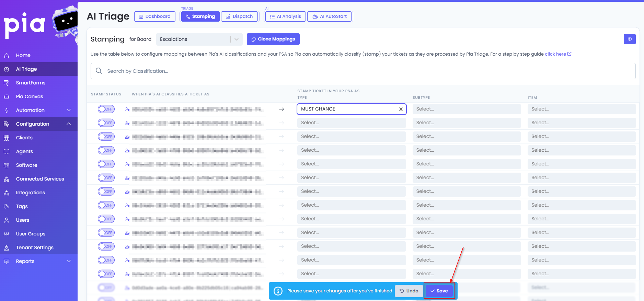Open the third row Subtype select
This screenshot has width=644, height=301.
coord(467,137)
